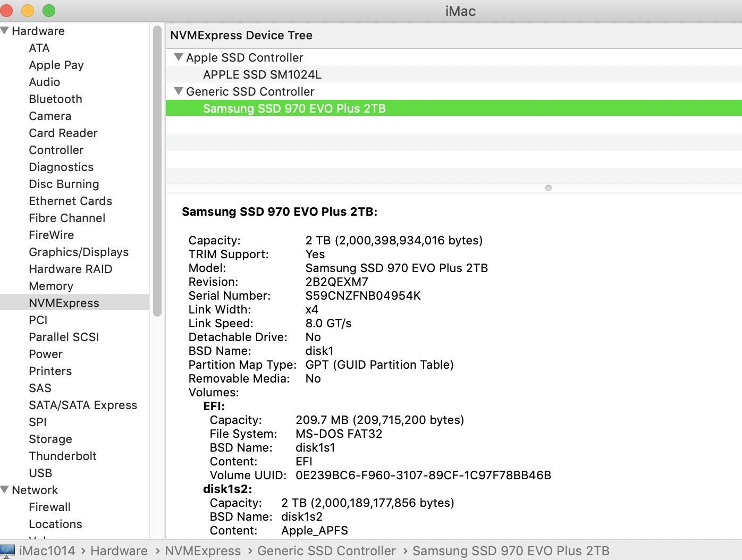This screenshot has height=560, width=742.
Task: Select Firewall under Network
Action: click(x=50, y=507)
